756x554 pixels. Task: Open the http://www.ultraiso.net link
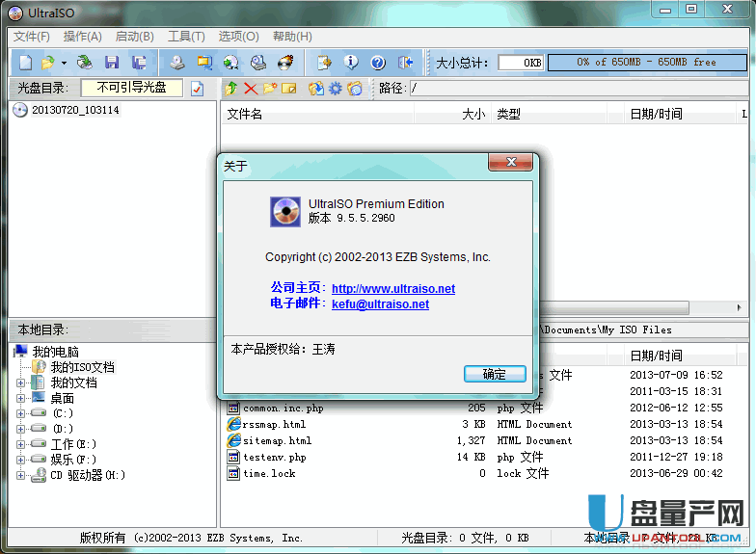point(392,288)
